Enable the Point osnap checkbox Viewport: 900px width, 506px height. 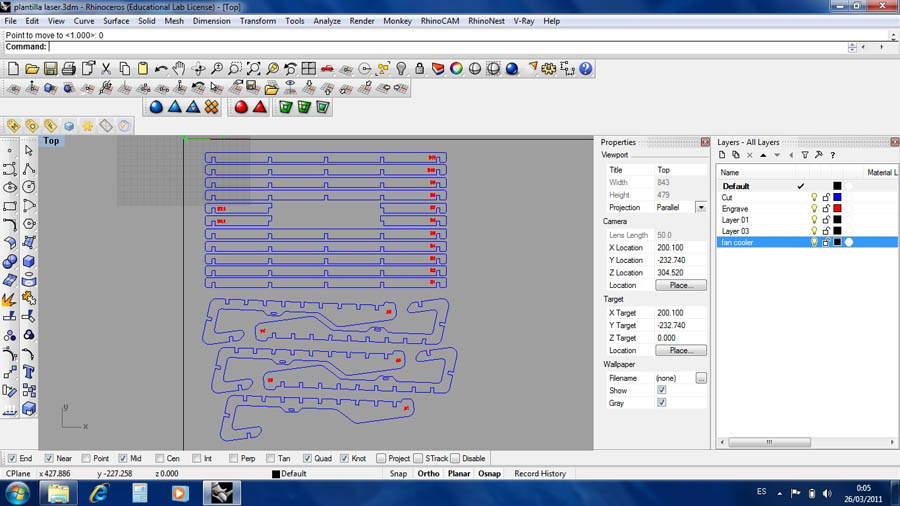tap(86, 458)
